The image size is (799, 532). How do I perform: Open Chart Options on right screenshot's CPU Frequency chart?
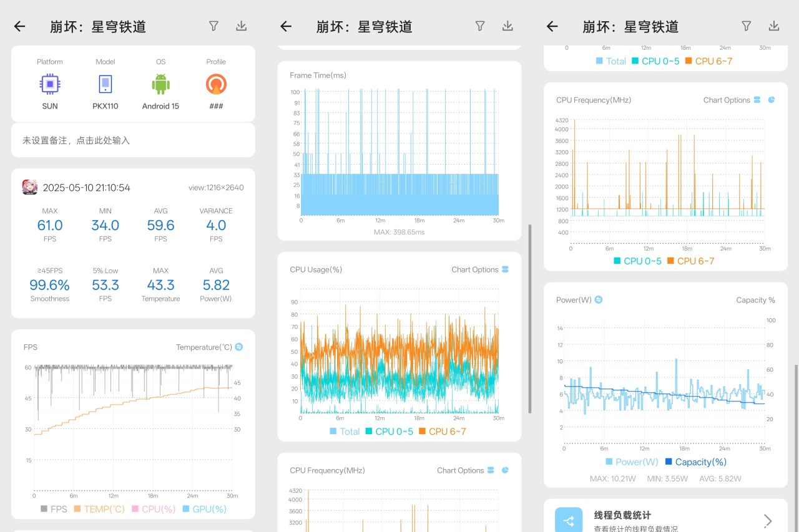pyautogui.click(x=727, y=100)
